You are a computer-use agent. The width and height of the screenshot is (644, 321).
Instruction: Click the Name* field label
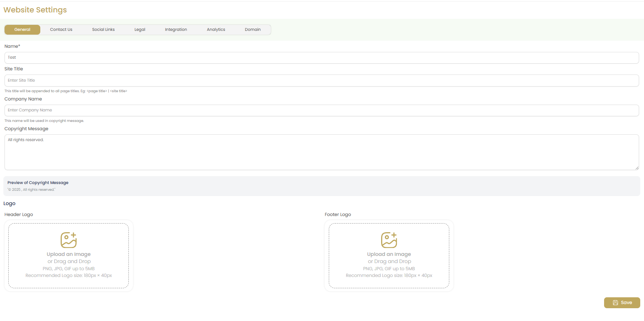coord(12,46)
